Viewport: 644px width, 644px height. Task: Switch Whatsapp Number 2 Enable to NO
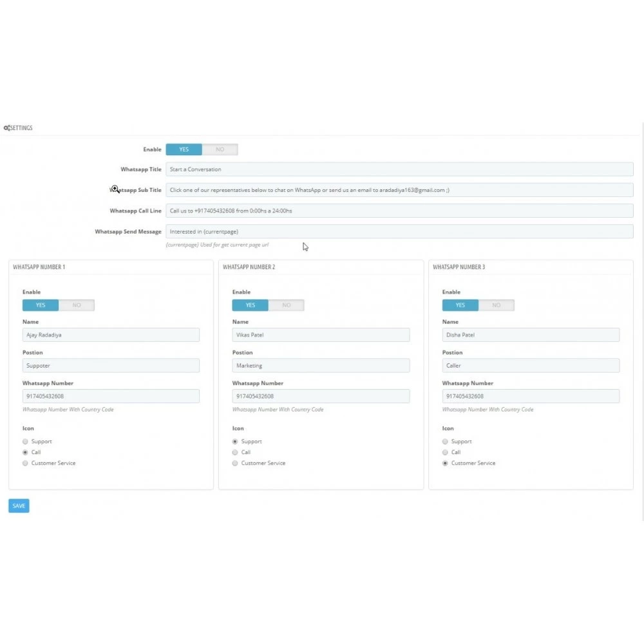[287, 305]
